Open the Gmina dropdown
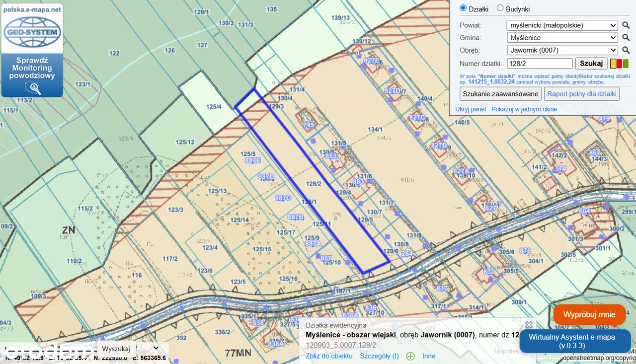The image size is (636, 364). [x=562, y=38]
